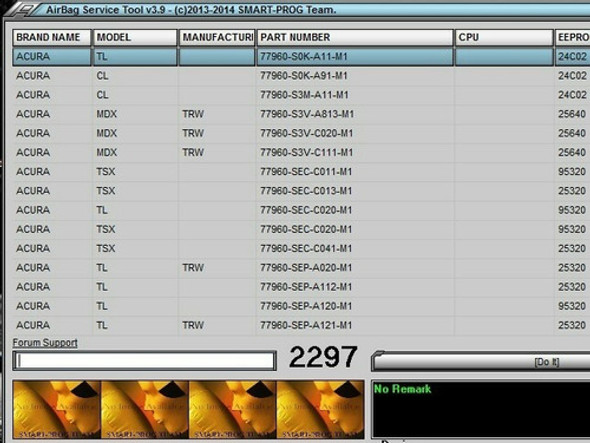Screen dimensions: 590x443
Task: Select ACURA TL row part 77960-SEC-C020-M1
Action: pyautogui.click(x=301, y=210)
